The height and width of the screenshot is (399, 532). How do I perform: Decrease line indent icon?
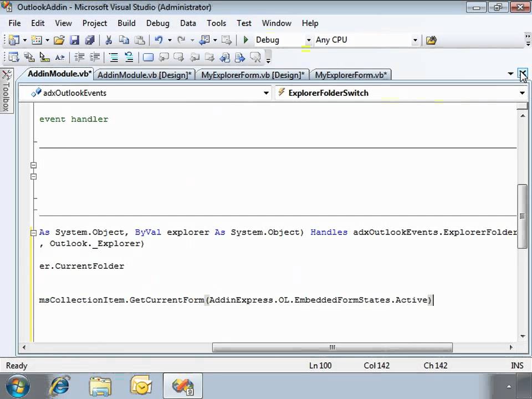[79, 57]
